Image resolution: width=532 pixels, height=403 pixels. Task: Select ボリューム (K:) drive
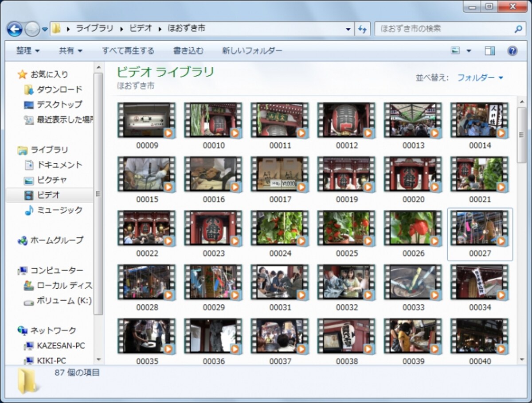[58, 301]
